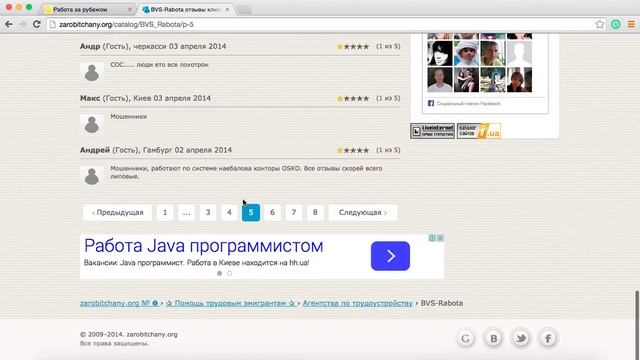This screenshot has height=360, width=640.
Task: Go forward with the browser forward arrow
Action: point(22,24)
